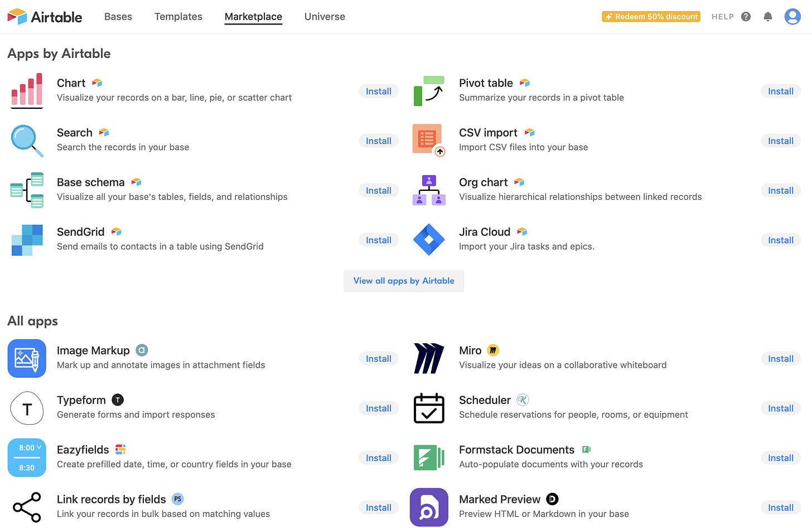Click the Pivot table app icon
The width and height of the screenshot is (812, 528).
[x=429, y=91]
